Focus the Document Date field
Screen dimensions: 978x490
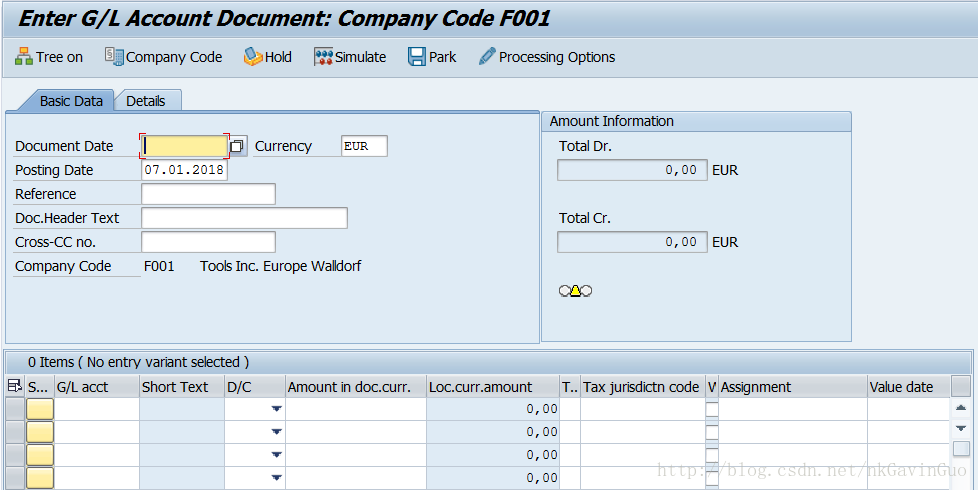185,146
